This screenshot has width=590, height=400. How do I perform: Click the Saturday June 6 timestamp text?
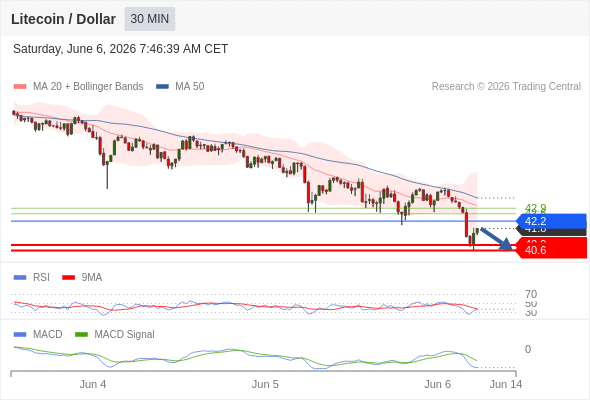120,49
